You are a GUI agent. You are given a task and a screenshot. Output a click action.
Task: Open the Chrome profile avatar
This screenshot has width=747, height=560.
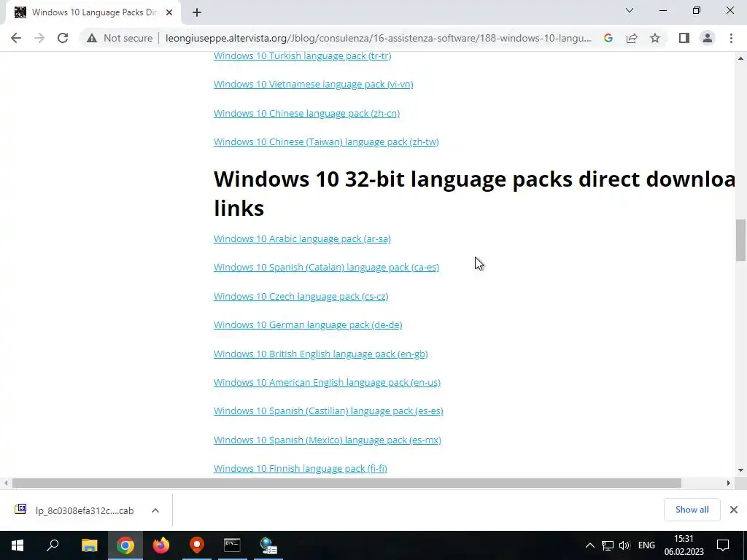click(708, 38)
